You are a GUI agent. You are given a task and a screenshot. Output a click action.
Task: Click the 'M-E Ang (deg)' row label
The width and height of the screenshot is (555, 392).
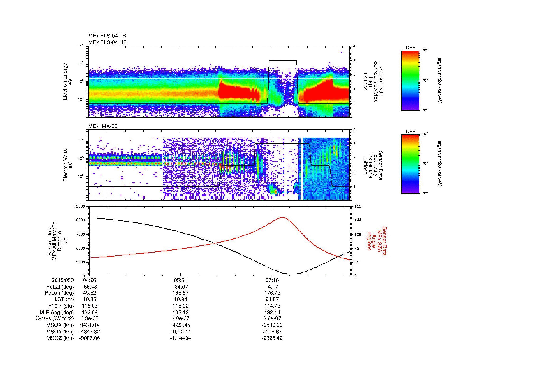click(x=56, y=312)
